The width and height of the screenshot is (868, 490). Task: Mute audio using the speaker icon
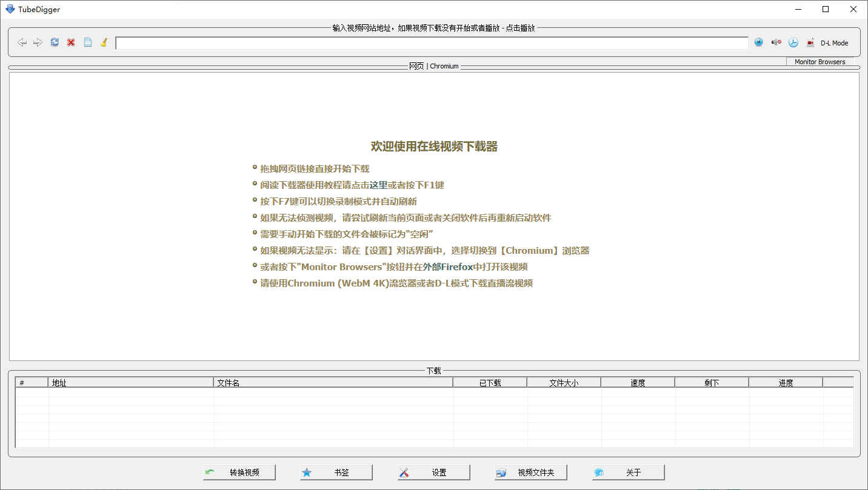pyautogui.click(x=776, y=42)
